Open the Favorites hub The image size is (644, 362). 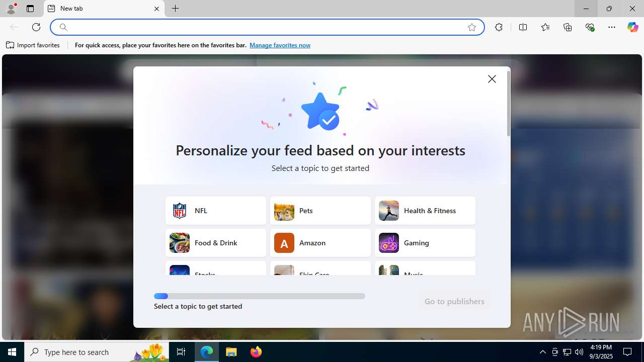coord(545,27)
